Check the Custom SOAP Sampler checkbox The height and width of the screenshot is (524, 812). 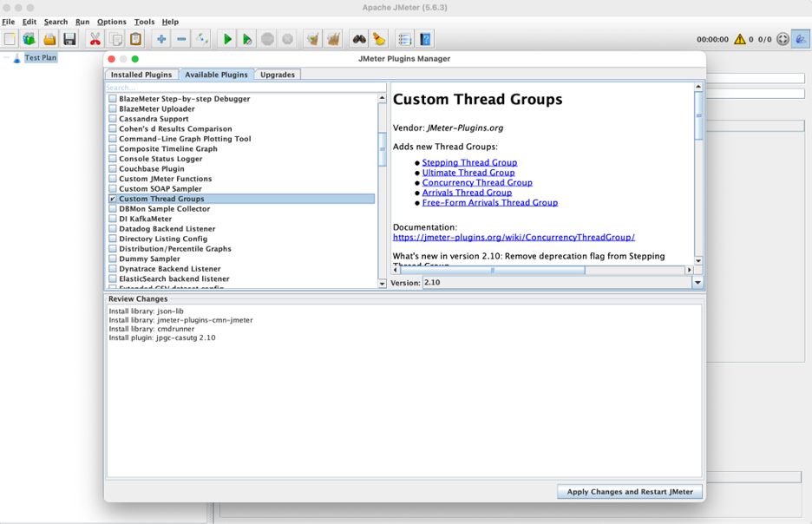(x=113, y=188)
